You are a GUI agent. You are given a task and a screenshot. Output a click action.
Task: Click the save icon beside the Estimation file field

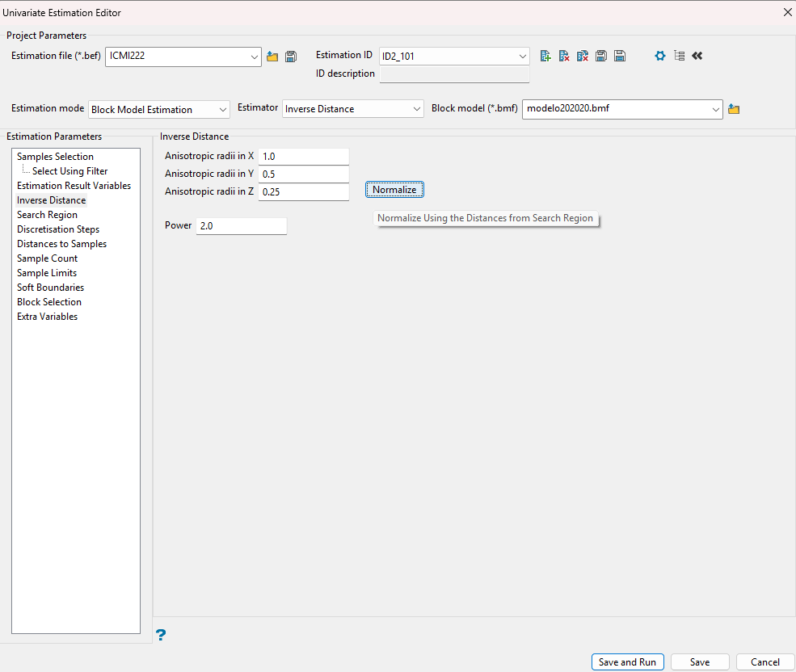tap(291, 57)
